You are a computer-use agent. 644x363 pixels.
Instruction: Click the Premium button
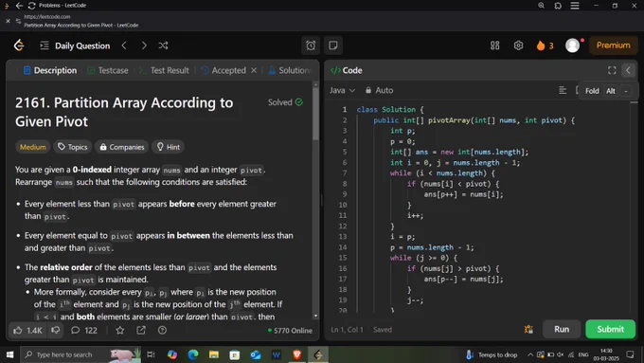(x=613, y=45)
